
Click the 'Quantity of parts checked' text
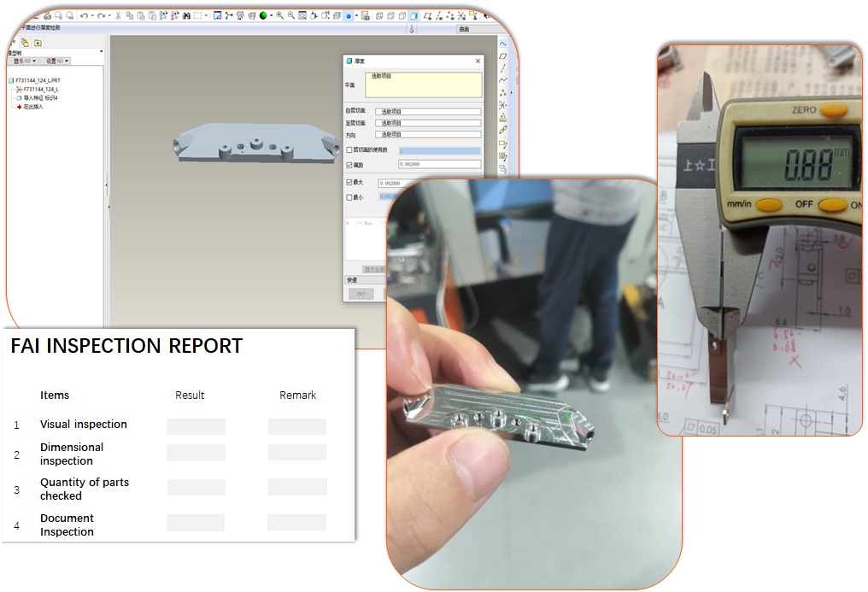(85, 489)
